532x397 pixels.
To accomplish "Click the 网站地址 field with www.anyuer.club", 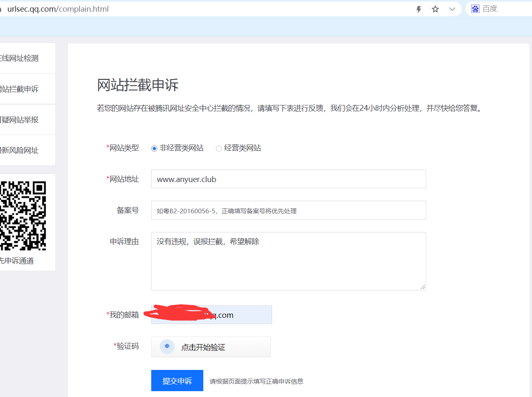I will (288, 179).
